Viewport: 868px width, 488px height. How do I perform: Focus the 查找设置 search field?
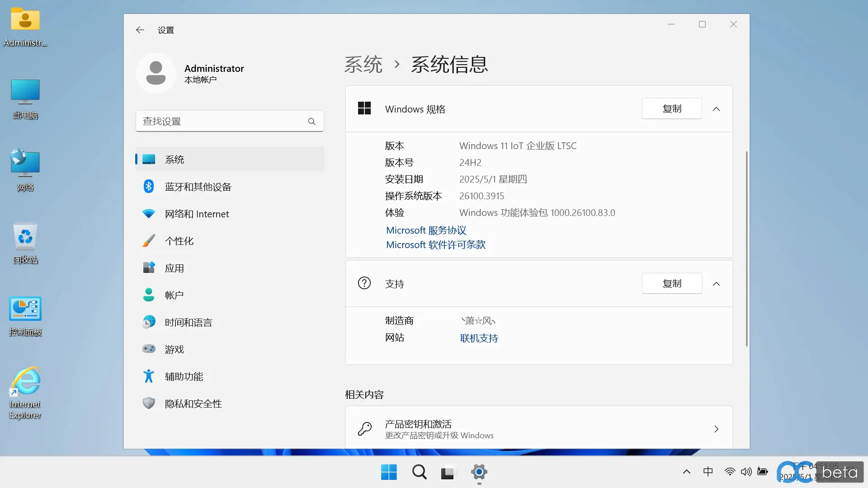pos(230,121)
